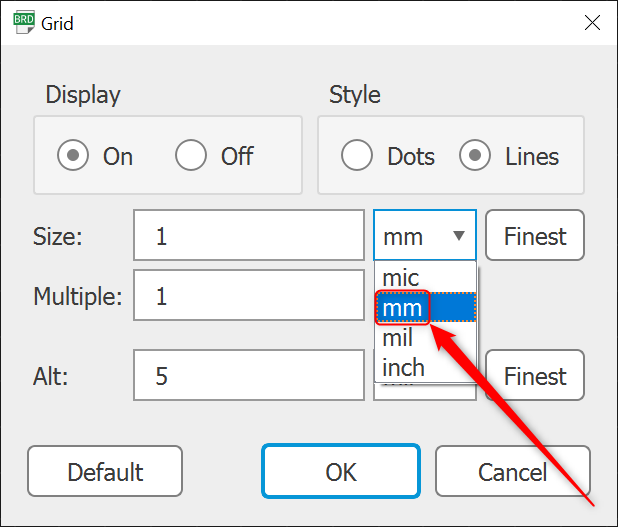The width and height of the screenshot is (618, 527).
Task: Select Lines grid style
Action: pyautogui.click(x=475, y=156)
